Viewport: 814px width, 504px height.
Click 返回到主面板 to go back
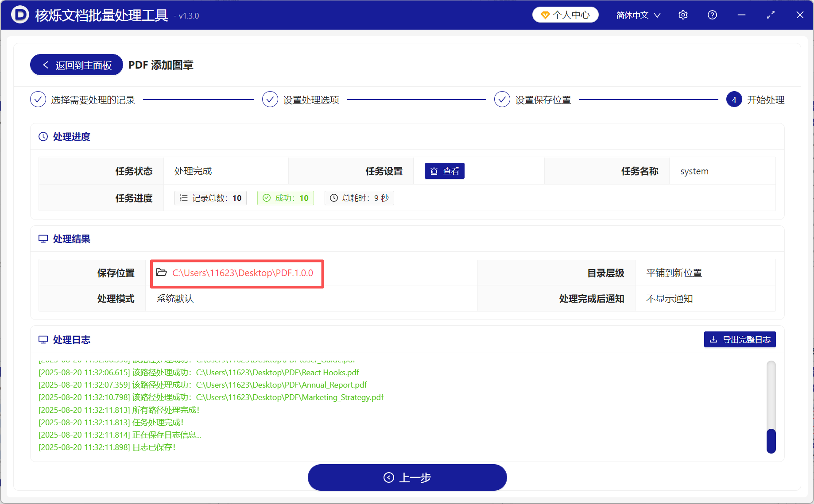click(76, 65)
